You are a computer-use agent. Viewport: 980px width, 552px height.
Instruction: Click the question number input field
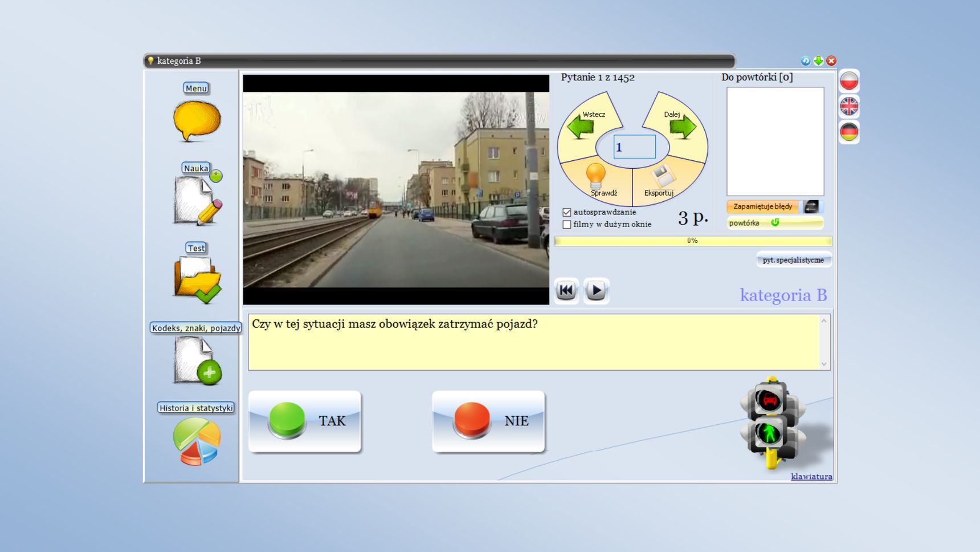point(634,147)
